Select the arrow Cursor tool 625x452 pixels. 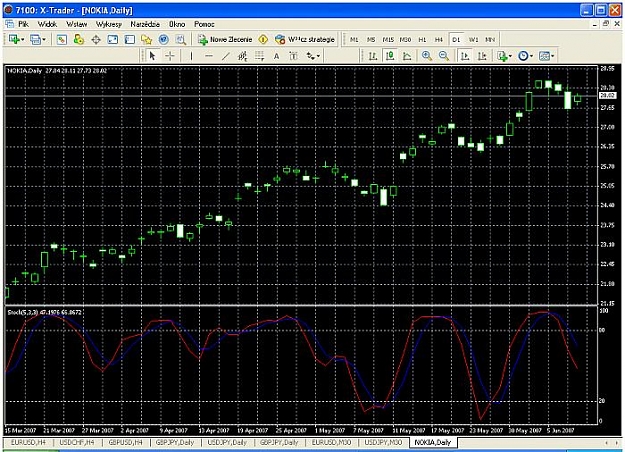tap(152, 56)
